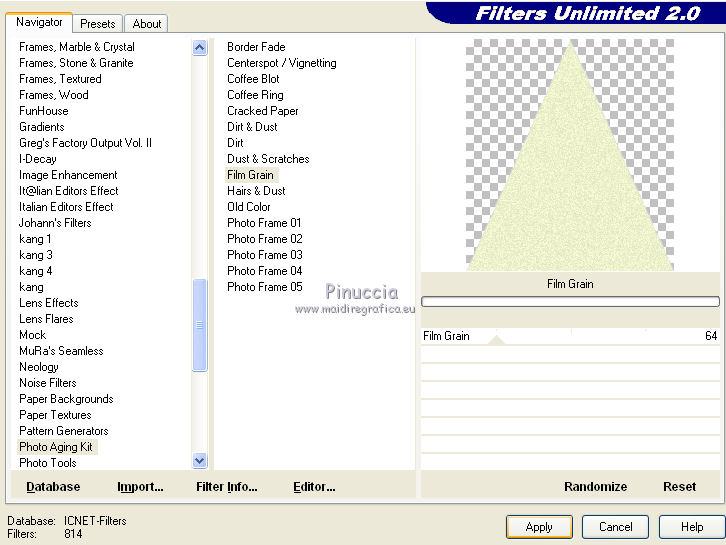Image resolution: width=726 pixels, height=545 pixels.
Task: Select Pattern Generators category
Action: coord(64,431)
